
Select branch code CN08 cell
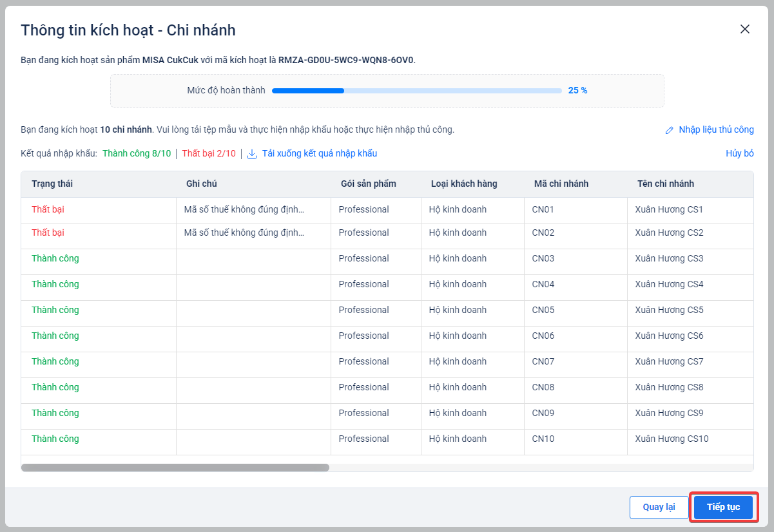point(543,387)
